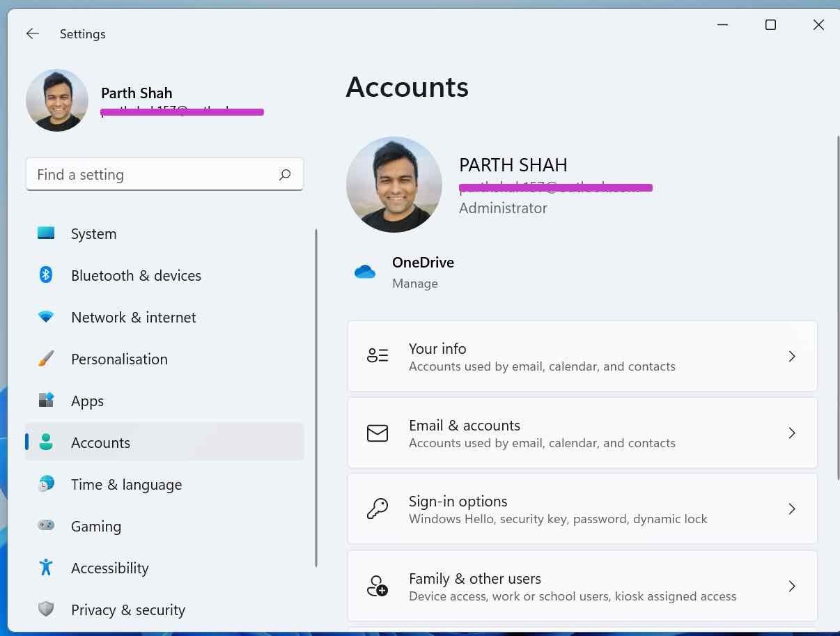840x636 pixels.
Task: Open Family & other users card
Action: (x=582, y=586)
